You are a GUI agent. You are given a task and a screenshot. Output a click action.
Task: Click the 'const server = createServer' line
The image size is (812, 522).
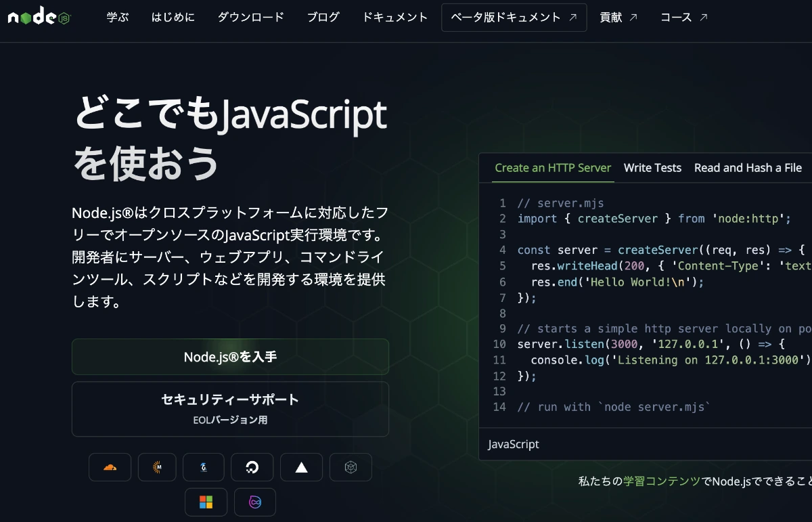[x=661, y=250]
